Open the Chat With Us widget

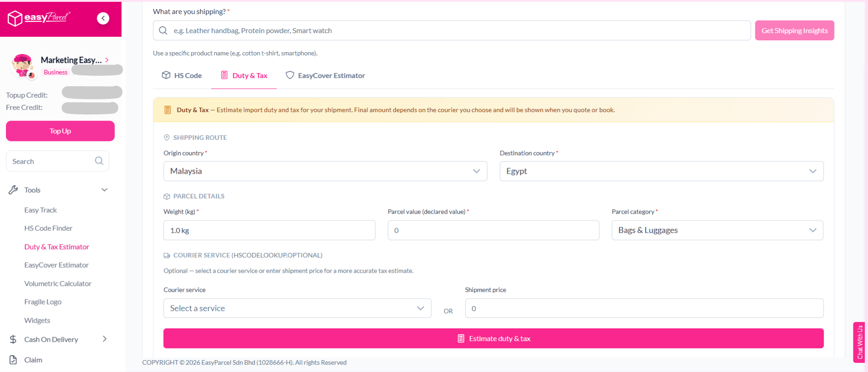pyautogui.click(x=859, y=343)
